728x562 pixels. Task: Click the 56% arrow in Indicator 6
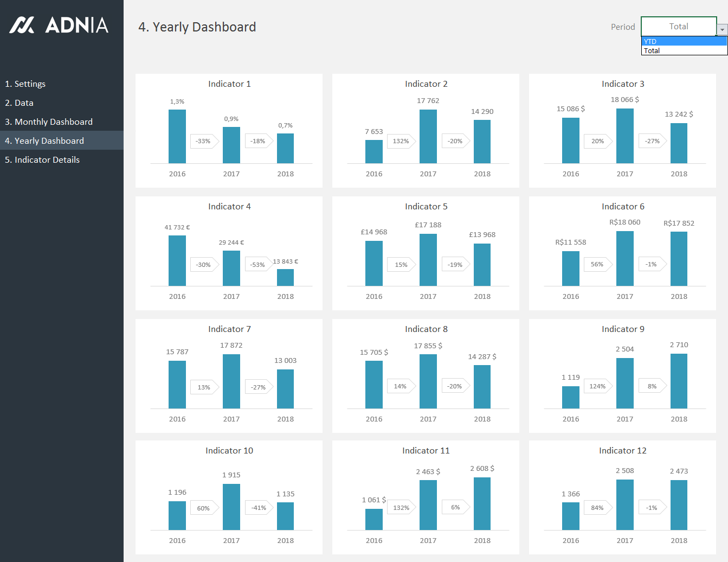[x=597, y=264]
